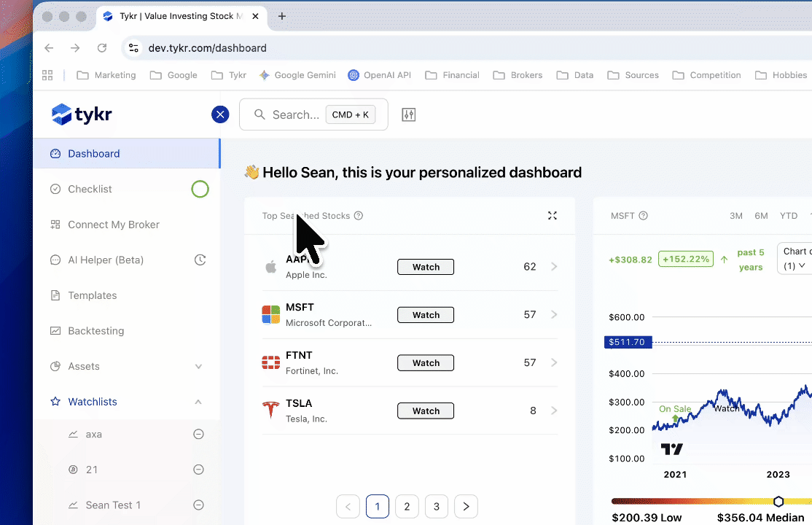Expand the Top Searched Stocks panel fullscreen

pos(553,216)
